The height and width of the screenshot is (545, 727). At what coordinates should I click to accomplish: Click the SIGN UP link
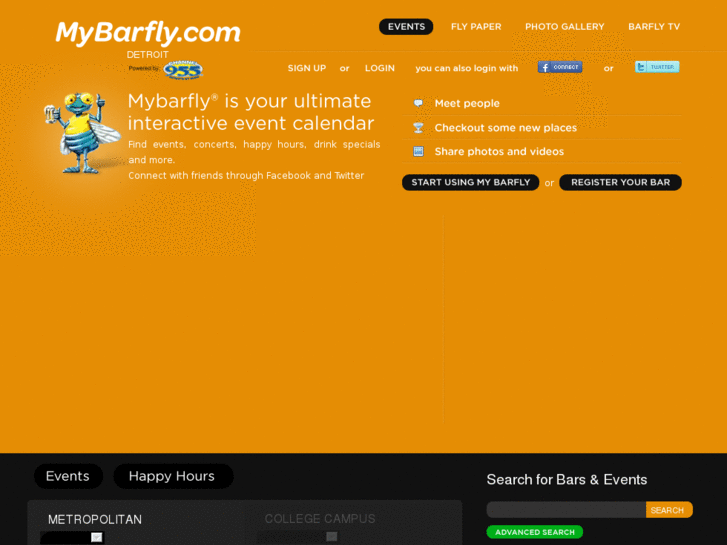306,68
